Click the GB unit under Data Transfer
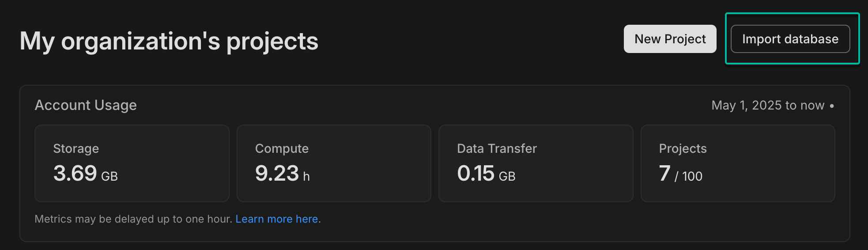868x250 pixels. coord(507,176)
